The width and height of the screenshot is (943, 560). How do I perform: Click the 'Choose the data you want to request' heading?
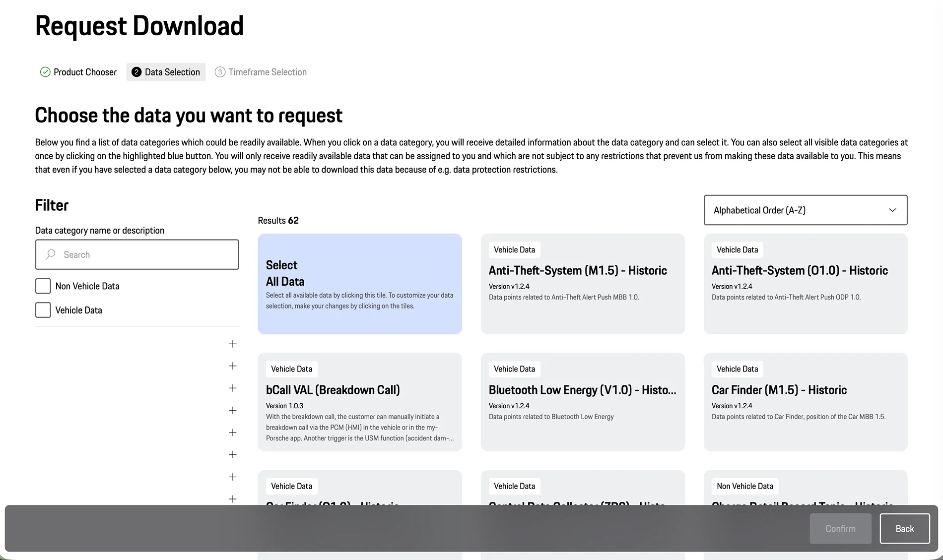click(189, 116)
